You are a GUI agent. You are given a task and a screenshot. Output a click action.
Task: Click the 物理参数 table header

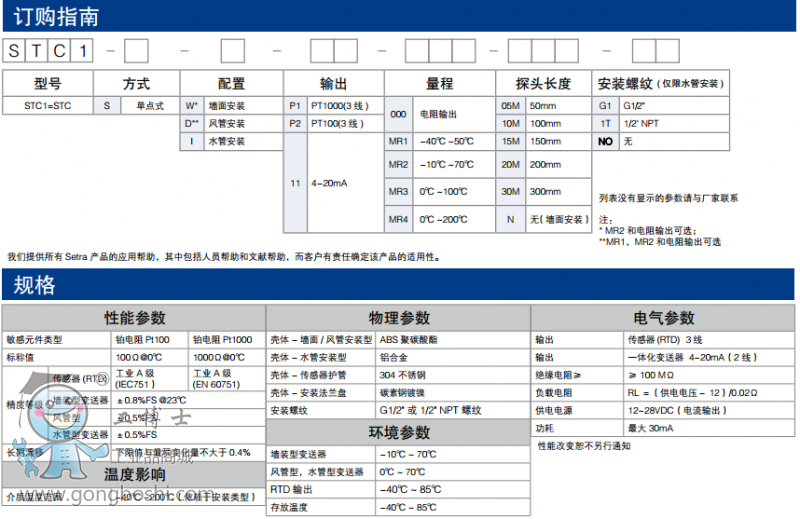click(399, 318)
